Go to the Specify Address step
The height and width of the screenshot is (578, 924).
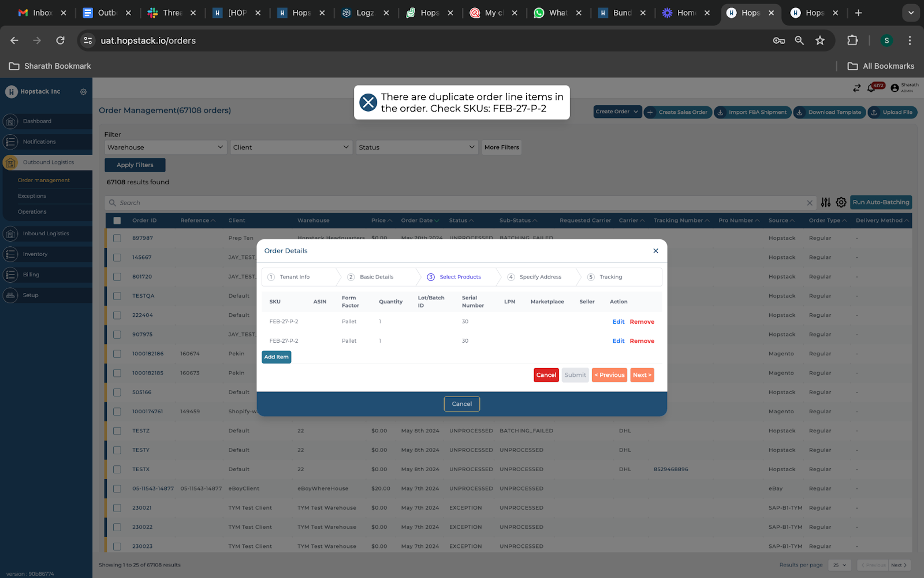(x=540, y=277)
